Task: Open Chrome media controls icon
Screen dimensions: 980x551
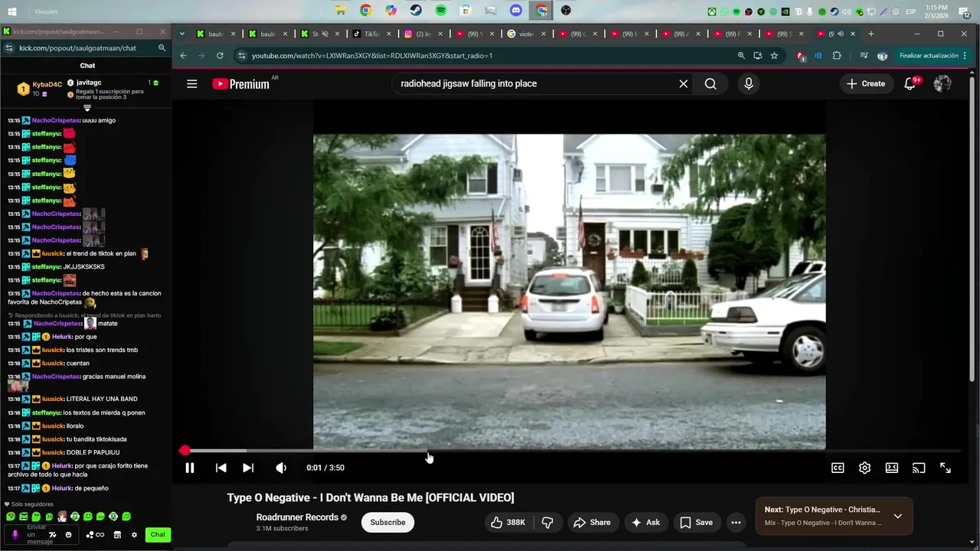Action: point(864,56)
